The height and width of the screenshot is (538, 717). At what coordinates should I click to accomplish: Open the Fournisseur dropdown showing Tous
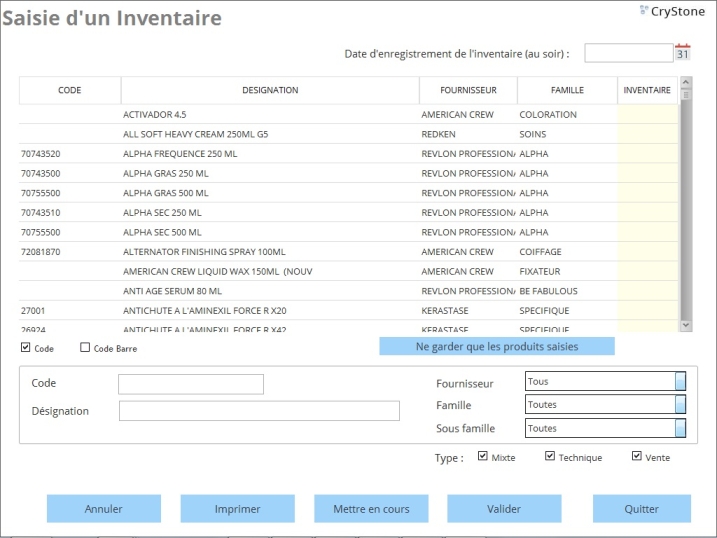point(605,381)
